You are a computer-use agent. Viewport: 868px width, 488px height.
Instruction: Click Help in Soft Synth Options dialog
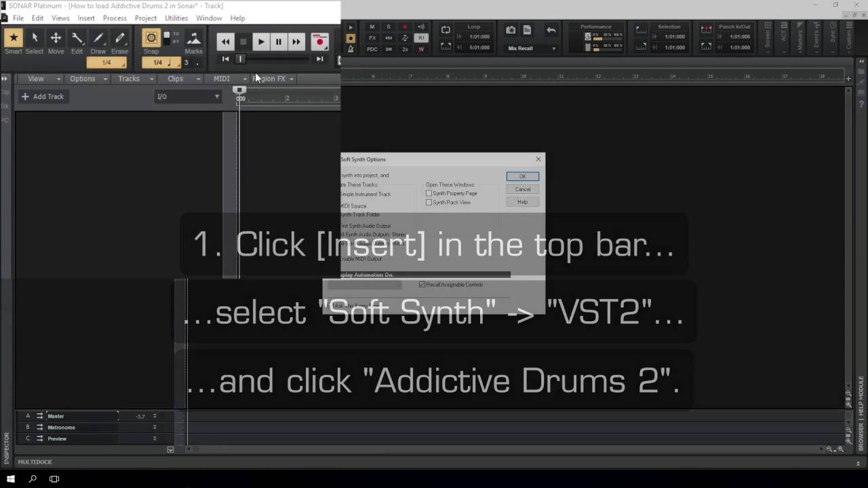click(x=522, y=202)
